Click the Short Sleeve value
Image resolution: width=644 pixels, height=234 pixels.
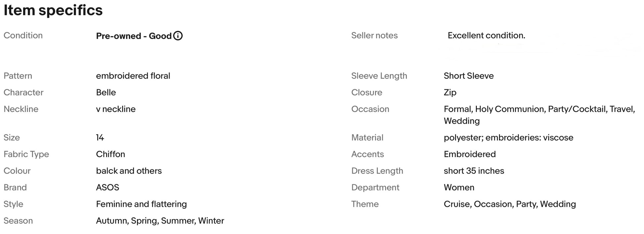469,76
